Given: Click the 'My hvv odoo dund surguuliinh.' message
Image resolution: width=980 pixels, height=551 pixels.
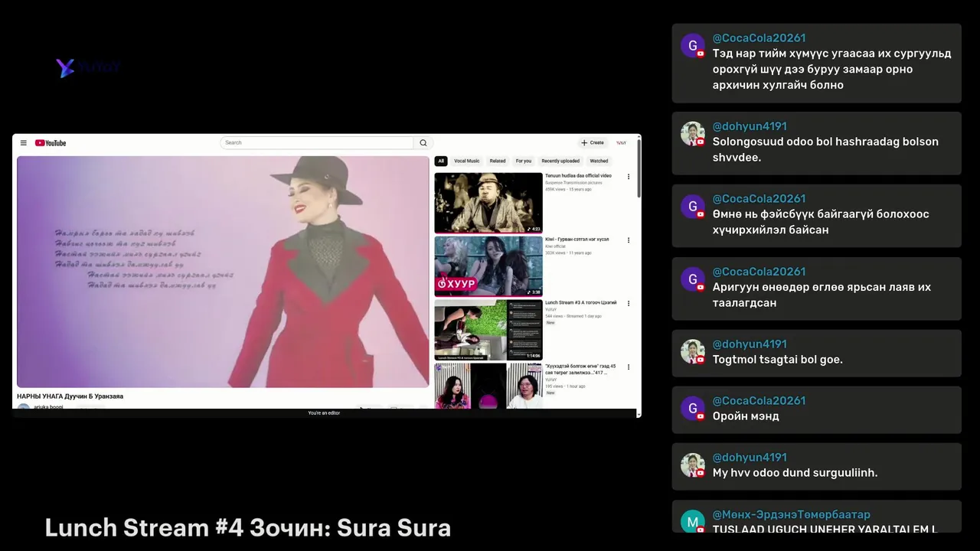Looking at the screenshot, I should coord(795,473).
